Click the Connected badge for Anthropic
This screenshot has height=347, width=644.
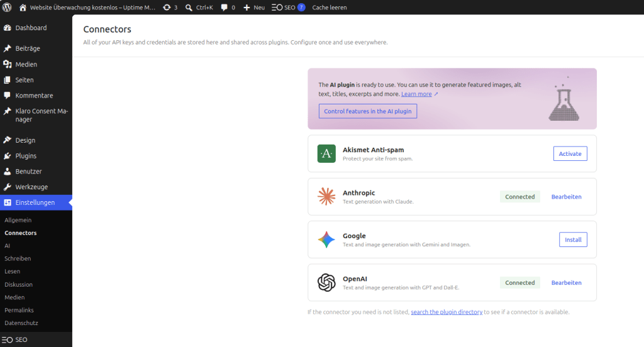click(520, 197)
